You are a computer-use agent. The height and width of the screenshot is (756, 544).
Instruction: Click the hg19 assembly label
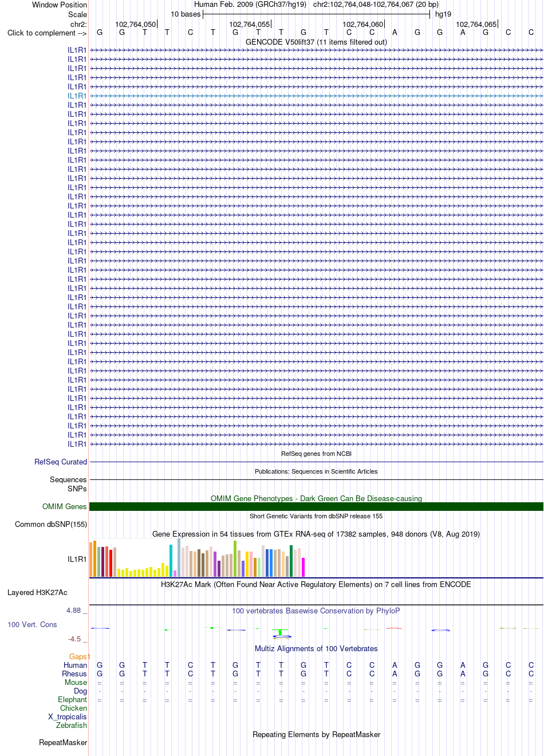(x=443, y=14)
